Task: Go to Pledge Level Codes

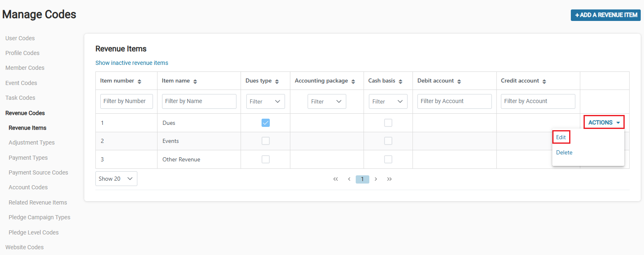Action: point(34,232)
